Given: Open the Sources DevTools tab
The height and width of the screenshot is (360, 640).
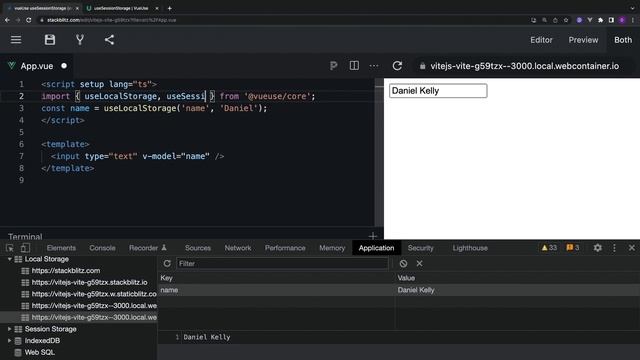Looking at the screenshot, I should point(198,248).
